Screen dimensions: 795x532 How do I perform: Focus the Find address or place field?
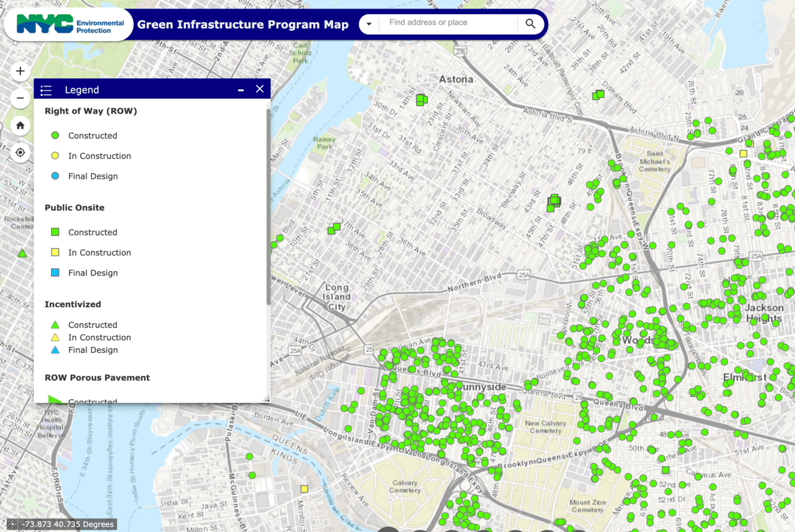(x=448, y=23)
